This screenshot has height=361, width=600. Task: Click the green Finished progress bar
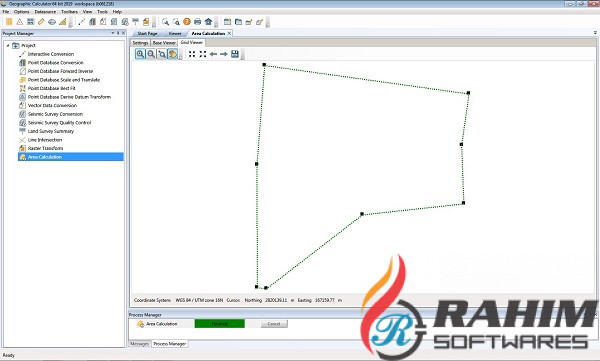click(x=220, y=324)
